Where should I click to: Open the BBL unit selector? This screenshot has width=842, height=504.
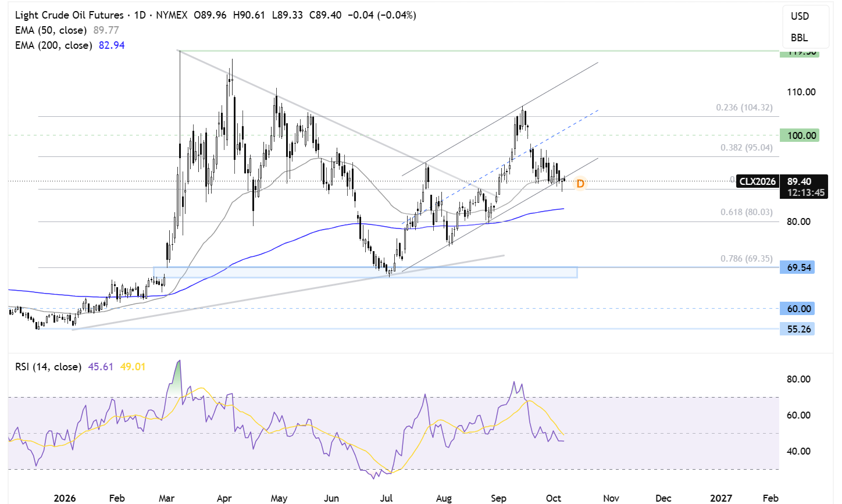pyautogui.click(x=800, y=38)
